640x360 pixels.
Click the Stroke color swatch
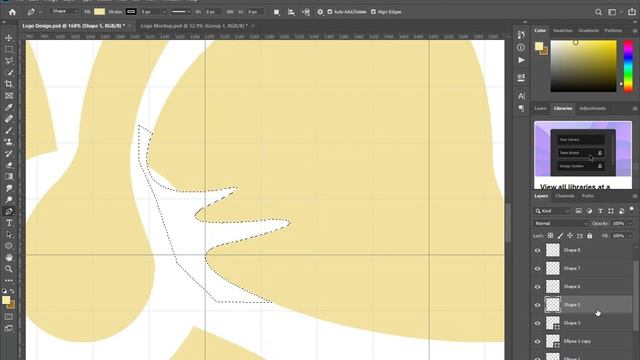(131, 12)
